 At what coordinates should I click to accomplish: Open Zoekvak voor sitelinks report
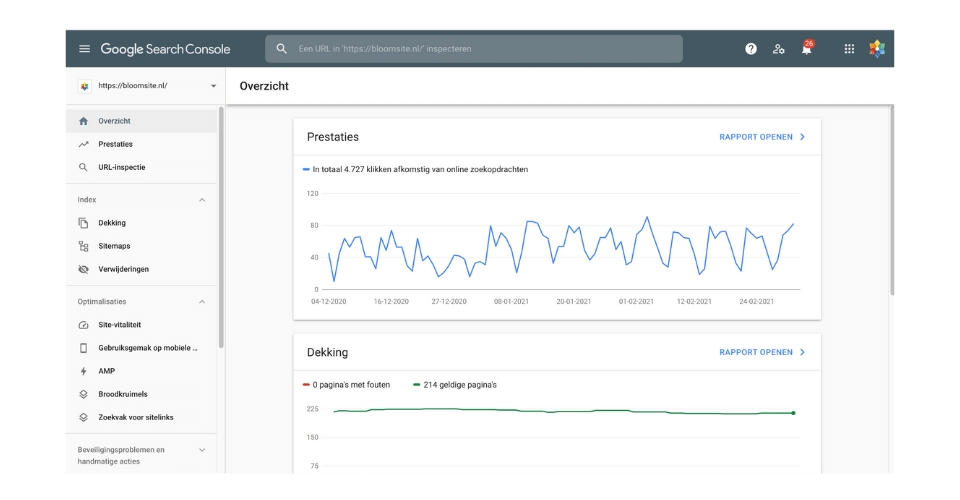[141, 417]
